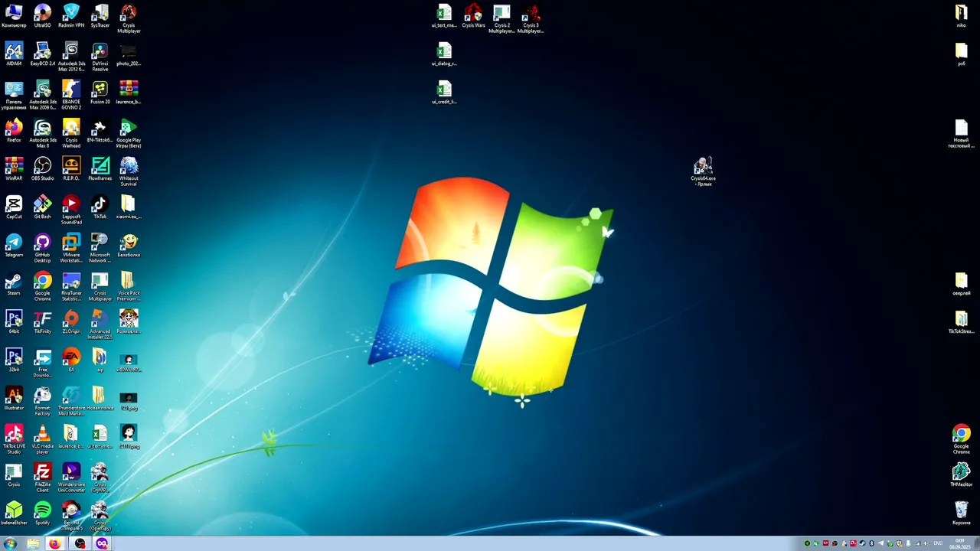
Task: Select Wondershare UniConverter shortcut
Action: (71, 478)
